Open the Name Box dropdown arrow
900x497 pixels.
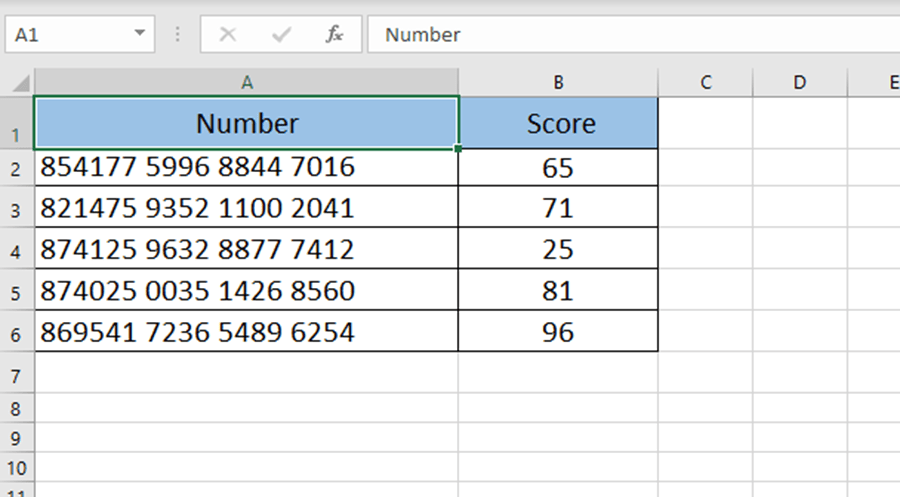pos(139,33)
